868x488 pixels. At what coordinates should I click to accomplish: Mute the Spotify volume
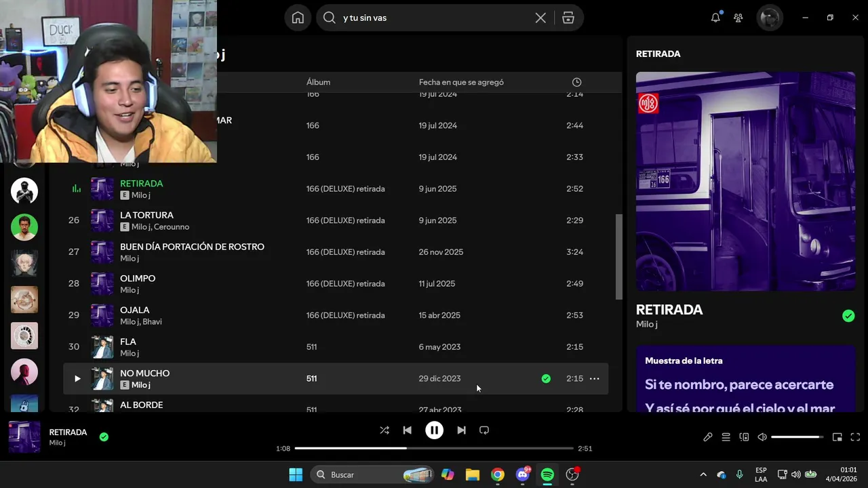click(762, 437)
